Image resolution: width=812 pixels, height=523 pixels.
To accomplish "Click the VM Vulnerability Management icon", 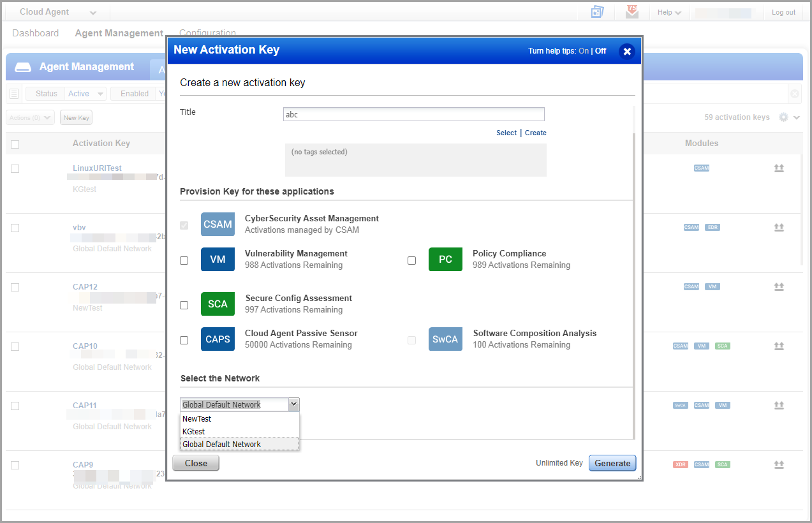I will coord(218,259).
